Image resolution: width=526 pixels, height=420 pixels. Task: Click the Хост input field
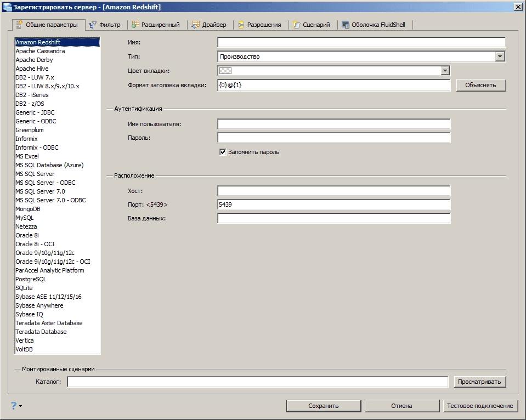point(334,191)
